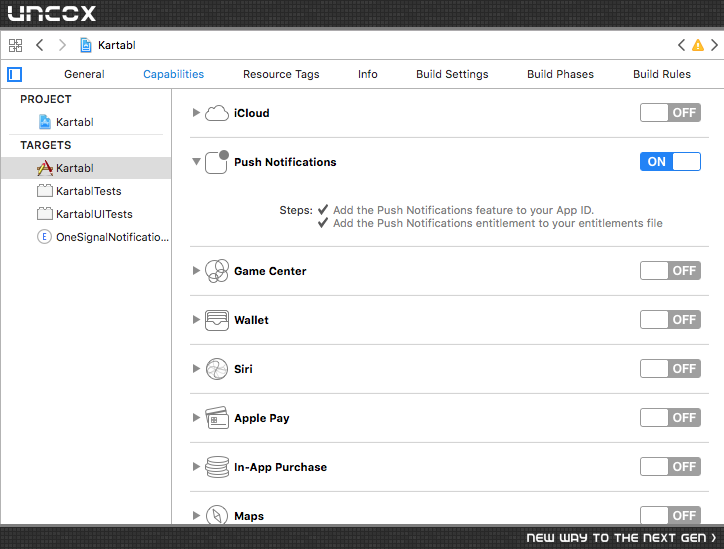The width and height of the screenshot is (724, 549).
Task: Click the In-App Purchase coins icon
Action: (x=217, y=467)
